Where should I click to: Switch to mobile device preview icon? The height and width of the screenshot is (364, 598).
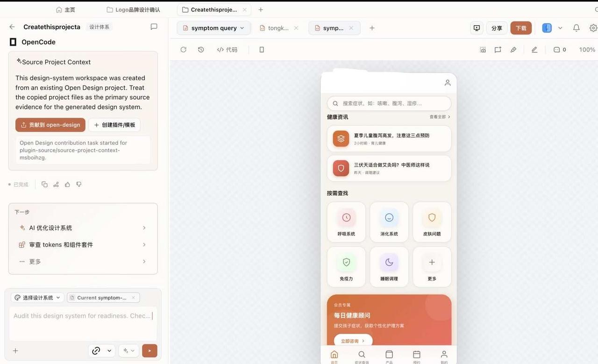262,50
